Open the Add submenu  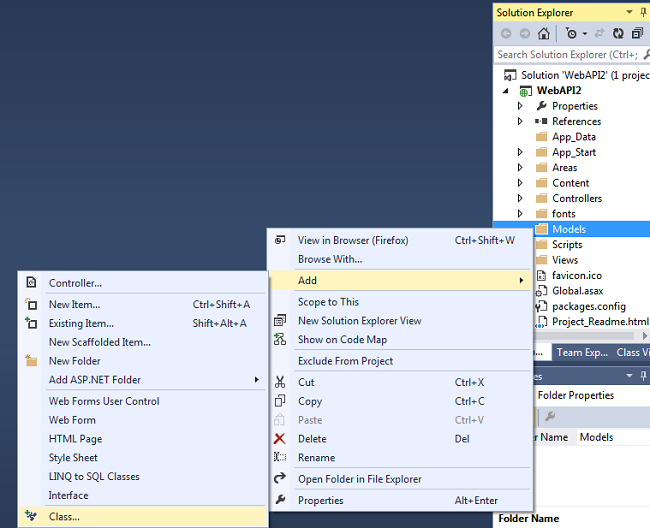point(400,281)
